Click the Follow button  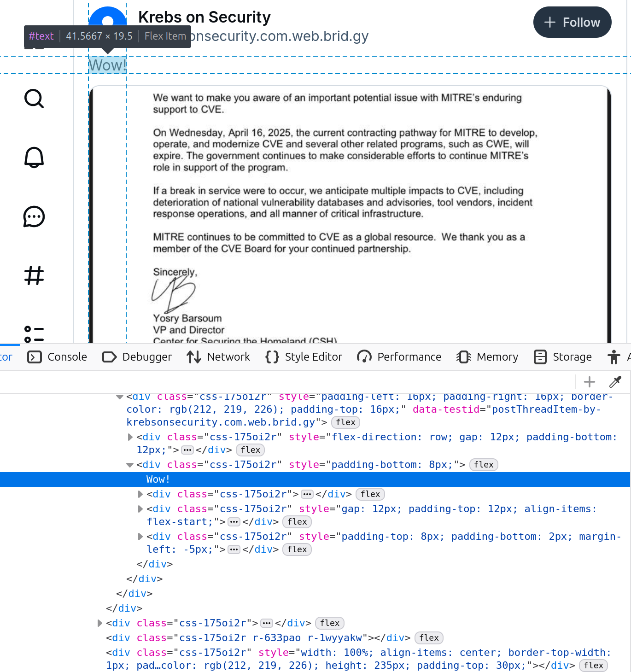click(572, 22)
